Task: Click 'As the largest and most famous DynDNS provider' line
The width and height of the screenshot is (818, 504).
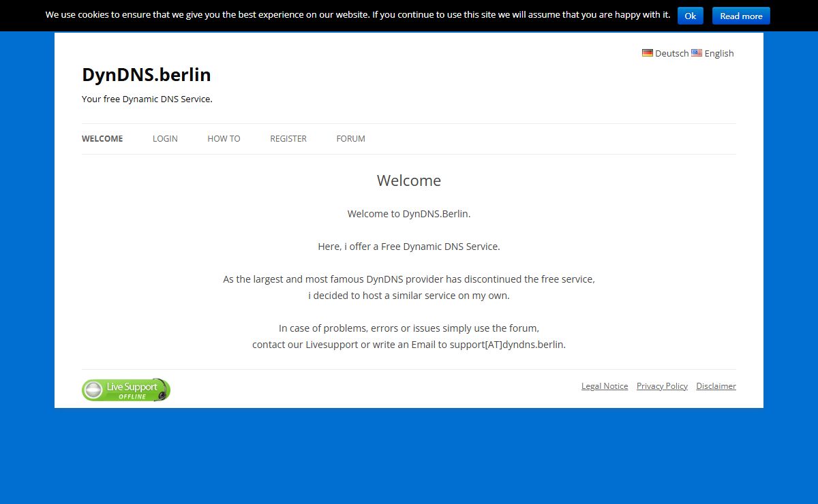Action: [409, 279]
